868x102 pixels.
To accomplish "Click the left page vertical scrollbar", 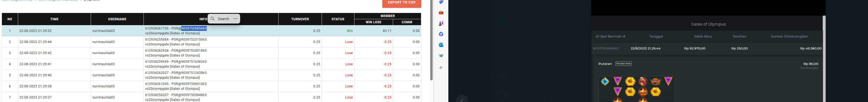I will pos(431,40).
